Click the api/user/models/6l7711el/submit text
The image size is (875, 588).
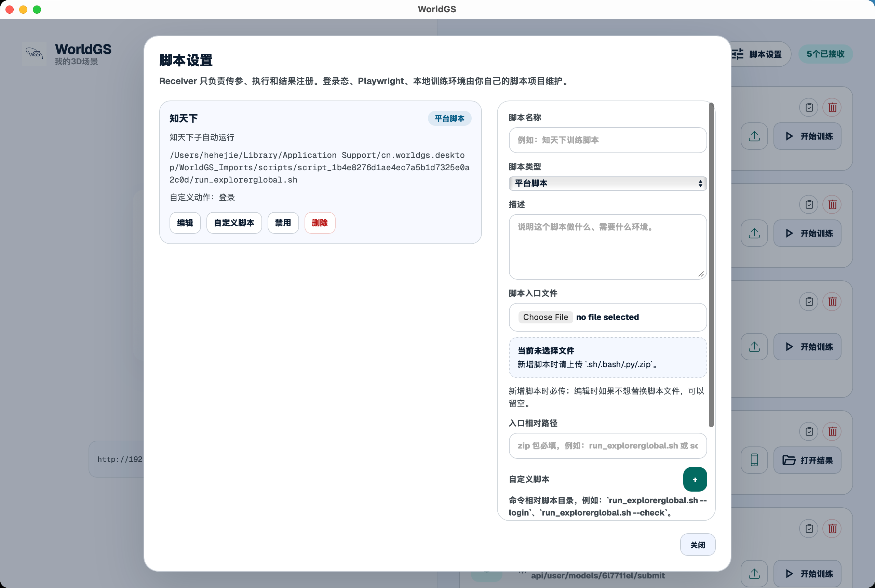coord(597,576)
